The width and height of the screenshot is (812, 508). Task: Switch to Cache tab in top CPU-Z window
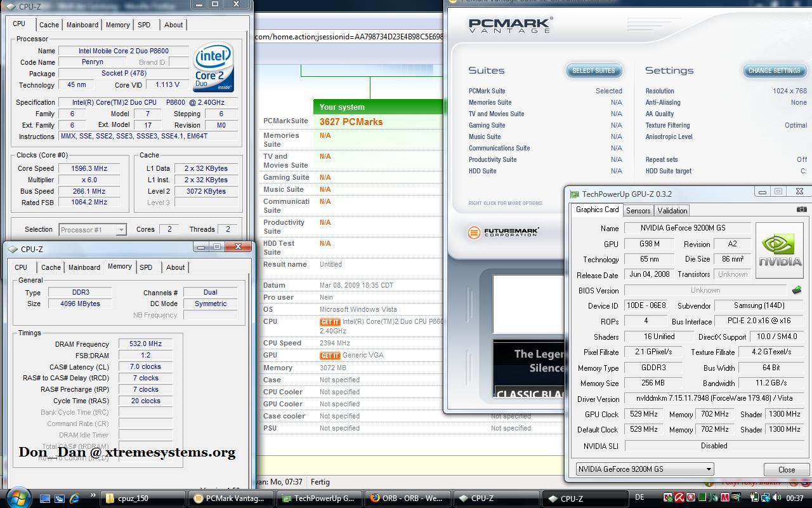click(x=49, y=25)
